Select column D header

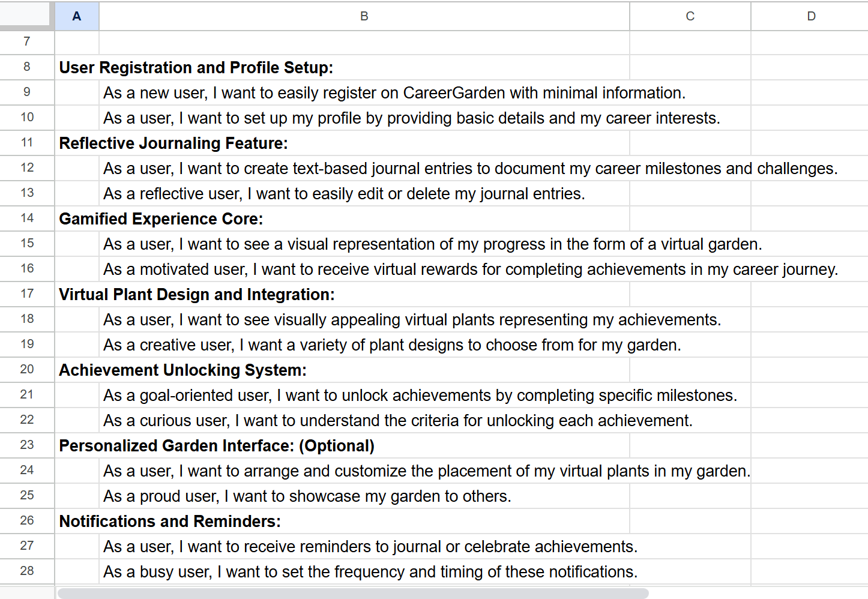(x=810, y=16)
